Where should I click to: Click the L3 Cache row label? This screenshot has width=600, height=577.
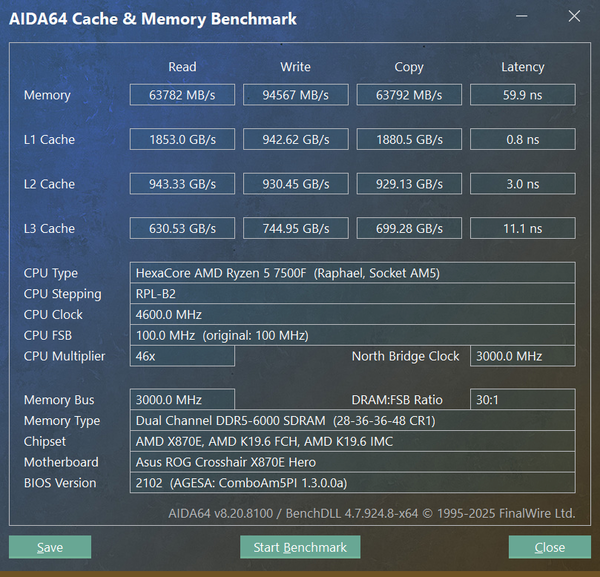[x=49, y=228]
